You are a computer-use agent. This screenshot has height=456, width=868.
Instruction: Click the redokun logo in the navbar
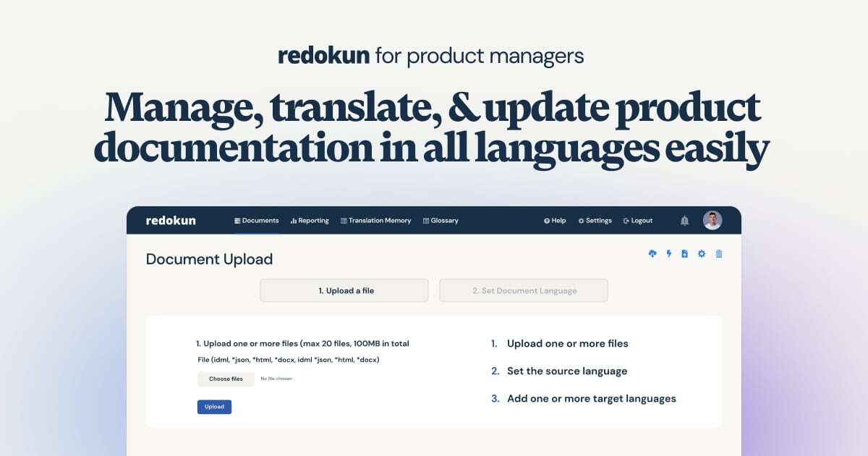click(x=171, y=221)
